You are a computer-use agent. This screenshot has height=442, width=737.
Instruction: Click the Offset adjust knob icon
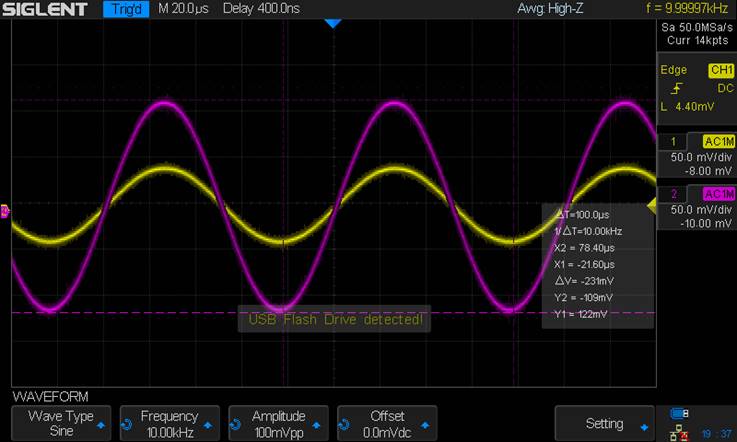tap(344, 425)
